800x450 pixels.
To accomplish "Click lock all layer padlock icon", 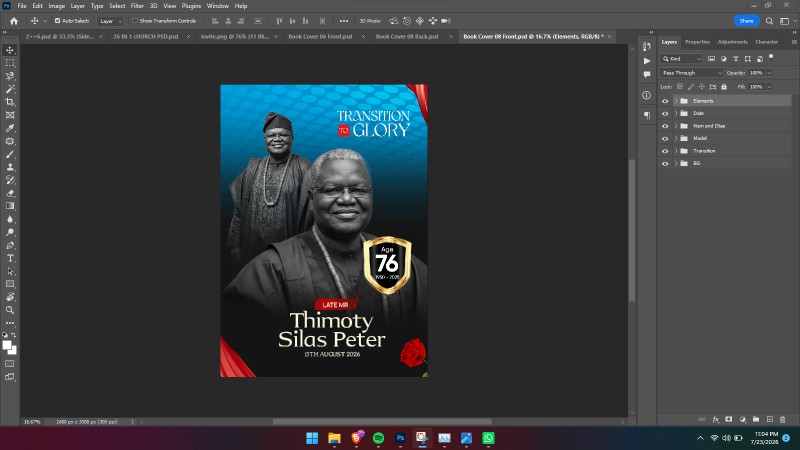I will (724, 87).
